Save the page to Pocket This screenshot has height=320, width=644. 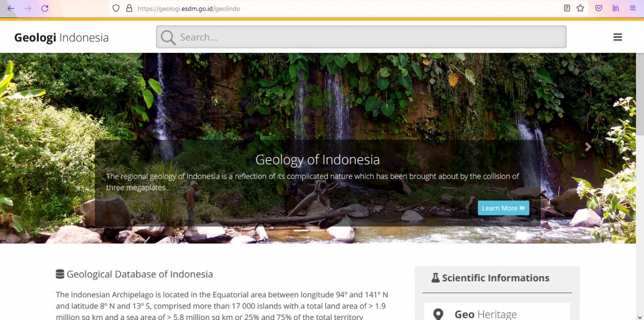pyautogui.click(x=599, y=9)
